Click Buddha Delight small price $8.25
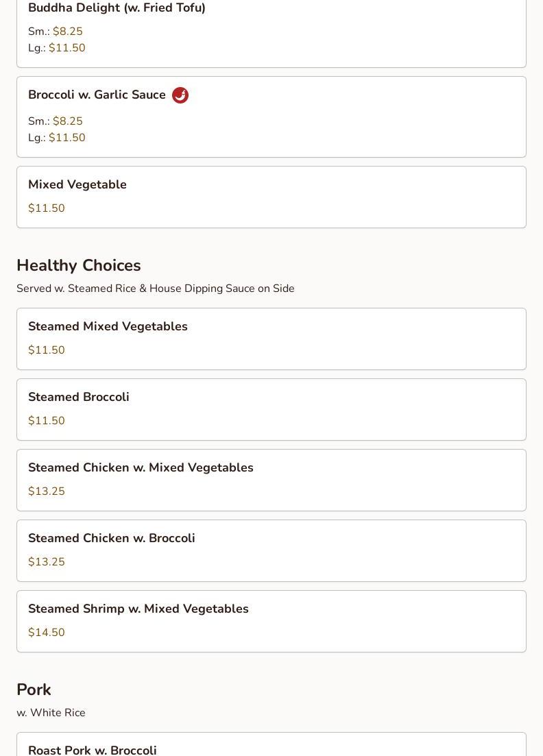Viewport: 543px width, 756px height. 67,32
